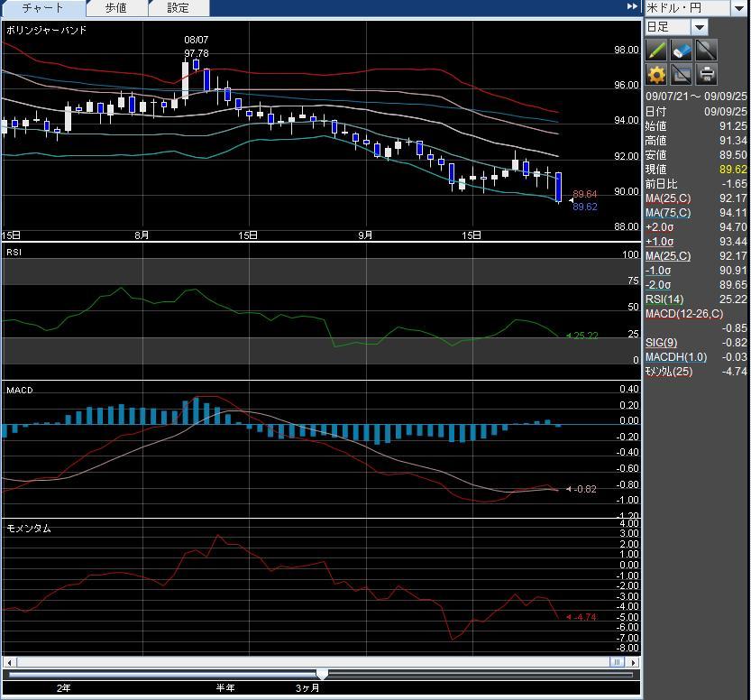The height and width of the screenshot is (700, 751).
Task: Open the SIG(9) signal parameter link
Action: pos(658,343)
